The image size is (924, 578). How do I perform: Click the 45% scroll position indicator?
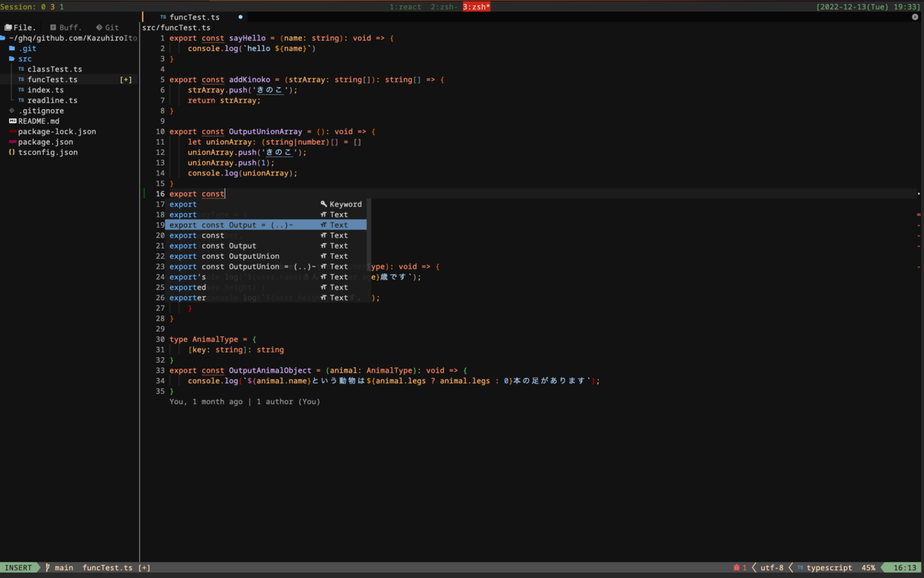click(869, 568)
